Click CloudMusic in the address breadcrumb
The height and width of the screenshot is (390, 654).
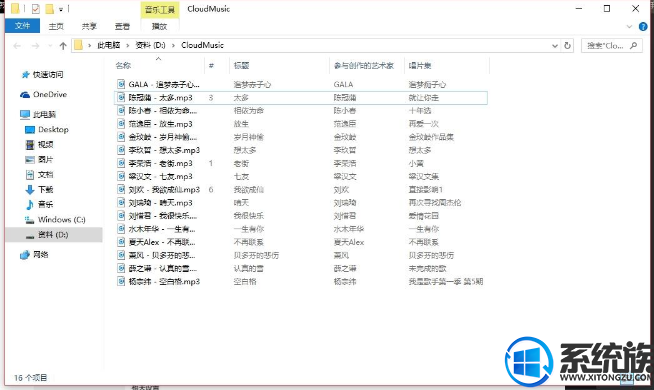(x=202, y=45)
